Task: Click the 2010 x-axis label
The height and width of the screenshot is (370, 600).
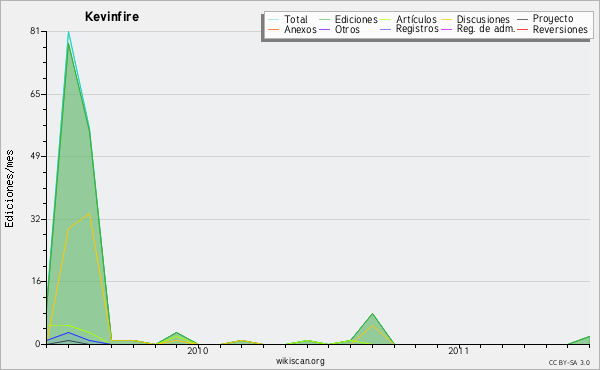Action: (x=198, y=351)
